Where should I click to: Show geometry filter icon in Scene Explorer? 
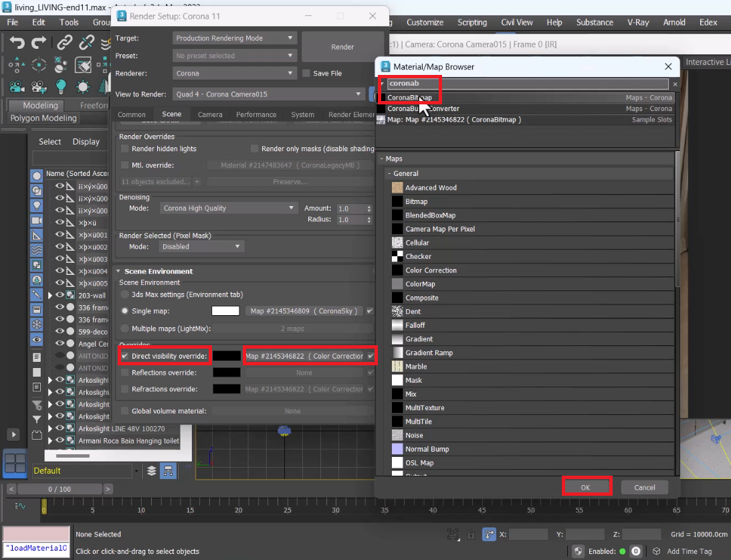click(36, 176)
